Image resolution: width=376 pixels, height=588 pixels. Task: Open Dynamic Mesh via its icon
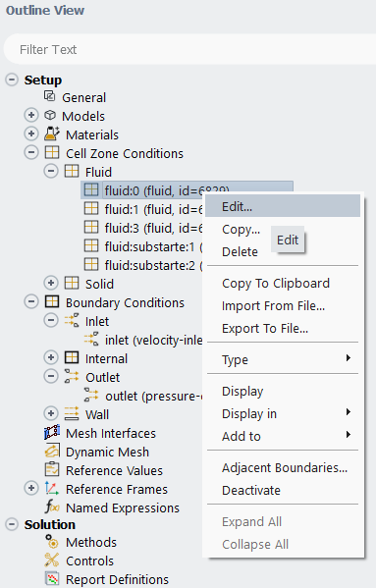pos(52,452)
